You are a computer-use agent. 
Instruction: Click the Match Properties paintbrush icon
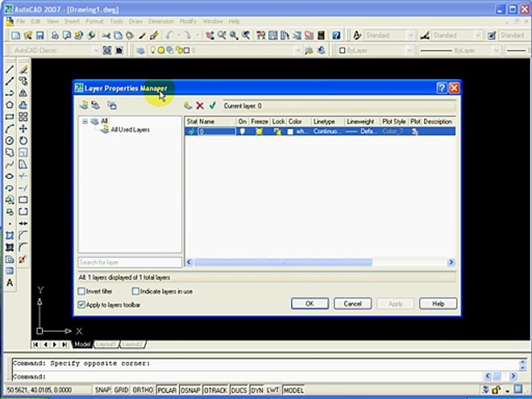(x=154, y=35)
